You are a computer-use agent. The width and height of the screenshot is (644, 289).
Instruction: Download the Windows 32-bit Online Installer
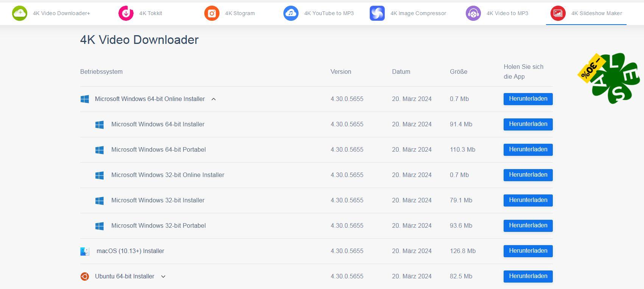528,175
